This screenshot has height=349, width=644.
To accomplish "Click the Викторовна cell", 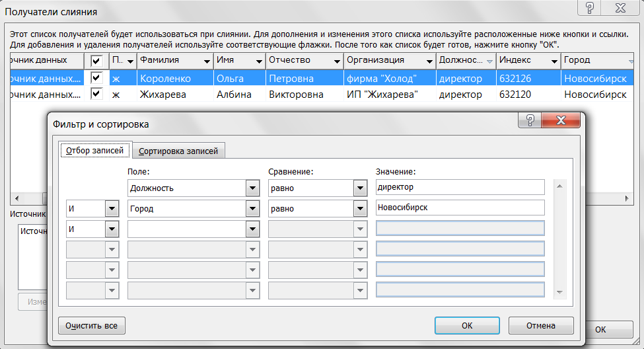I will click(304, 94).
